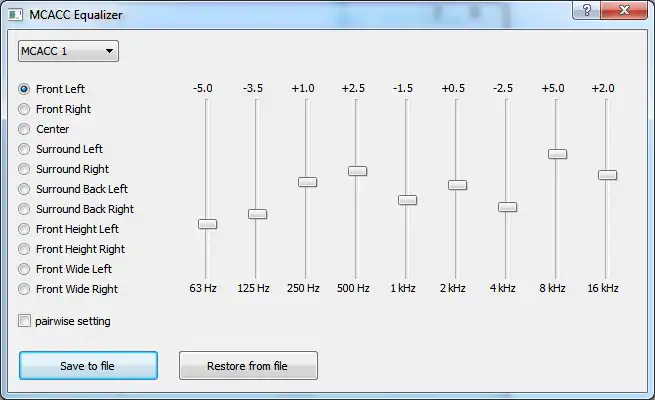Click the -5.0 gain value label
The height and width of the screenshot is (400, 655).
pos(203,89)
